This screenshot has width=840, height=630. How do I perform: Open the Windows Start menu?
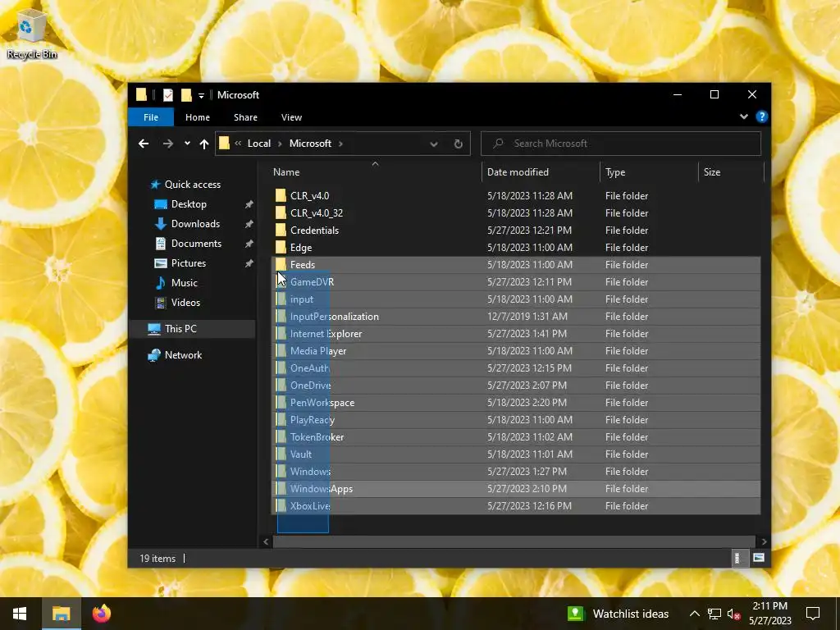point(20,614)
